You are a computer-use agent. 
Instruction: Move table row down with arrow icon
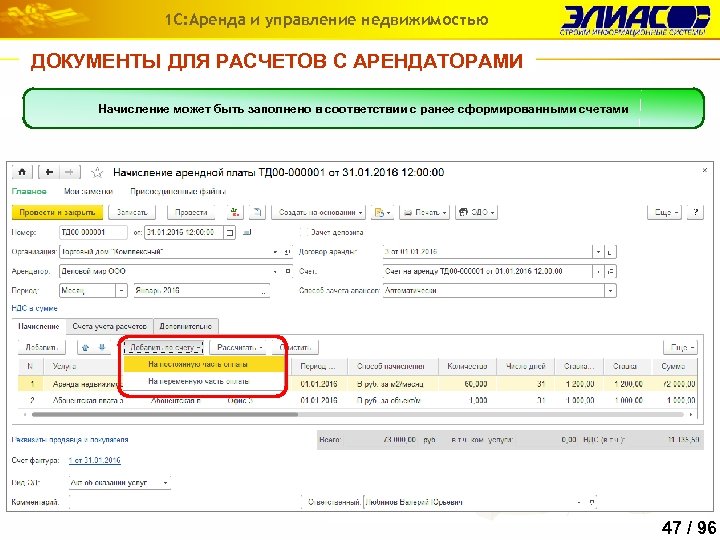(102, 348)
